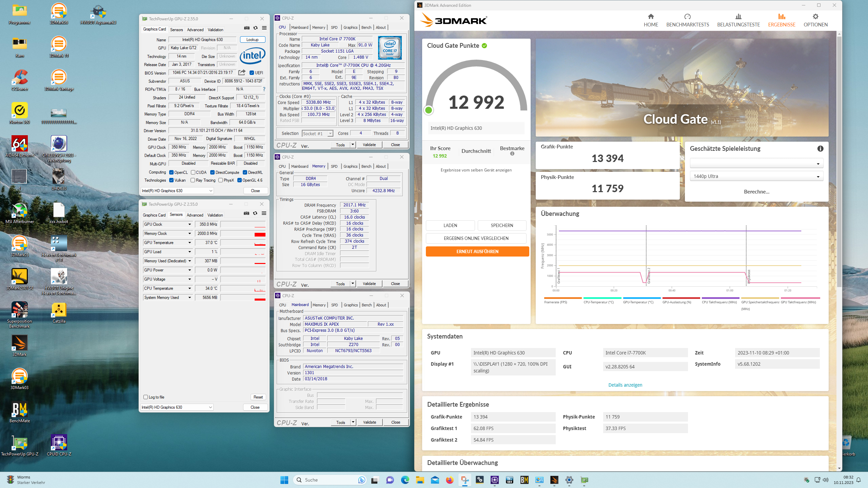Toggle the UEFI checkbox in GPU-Z
The width and height of the screenshot is (868, 488).
pyautogui.click(x=252, y=73)
